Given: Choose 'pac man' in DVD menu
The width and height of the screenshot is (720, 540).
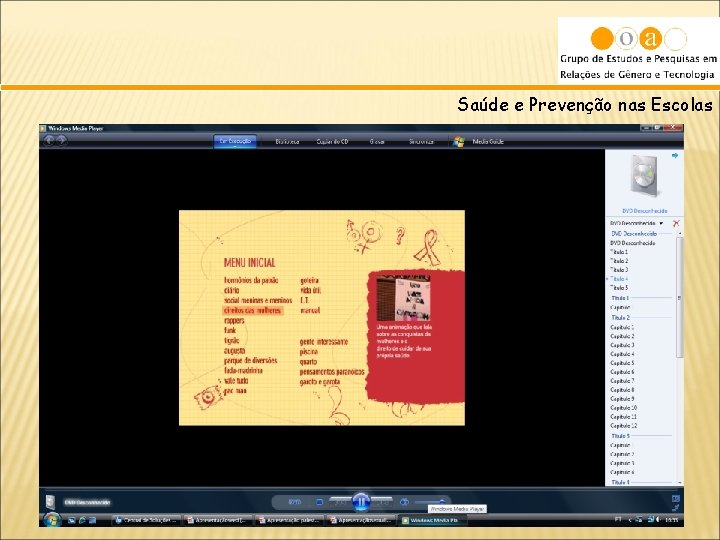Looking at the screenshot, I should click(x=235, y=391).
